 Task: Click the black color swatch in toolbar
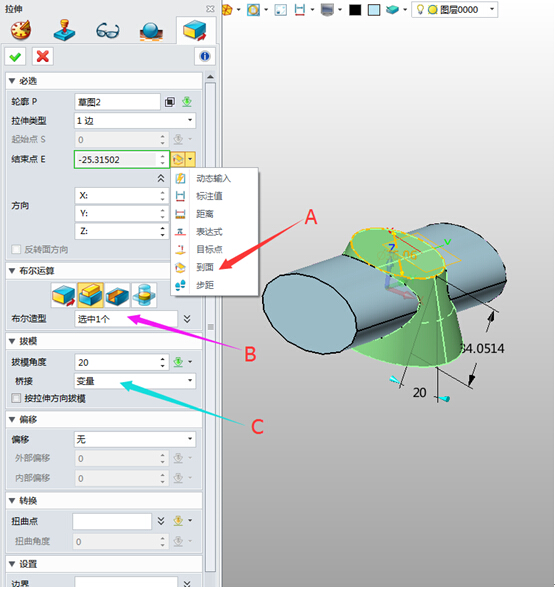coord(355,10)
